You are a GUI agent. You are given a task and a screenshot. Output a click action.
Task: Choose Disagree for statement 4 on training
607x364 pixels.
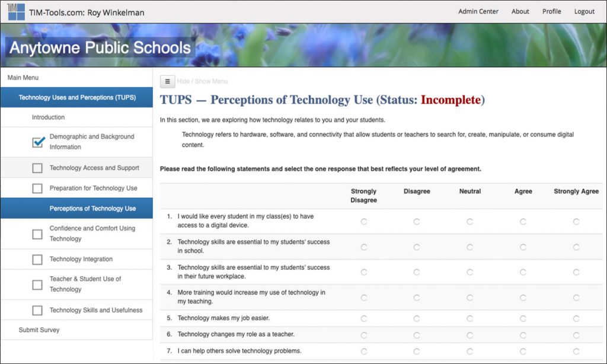point(417,298)
